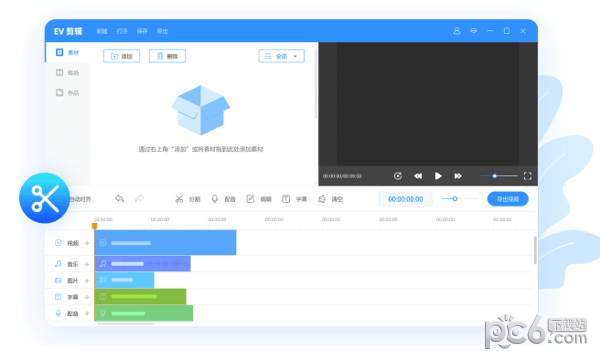Image resolution: width=600 pixels, height=361 pixels.
Task: Clear the timeline with the 清空 icon
Action: click(x=330, y=199)
